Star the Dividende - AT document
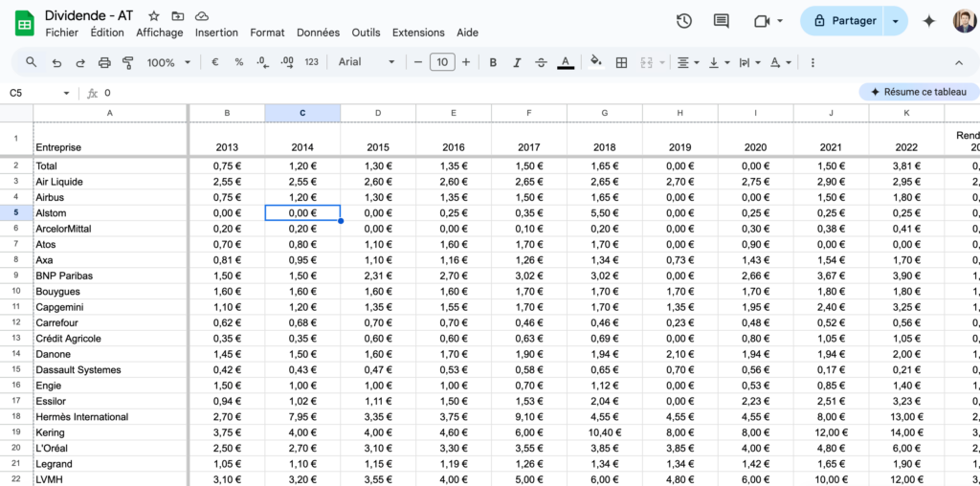 (154, 16)
